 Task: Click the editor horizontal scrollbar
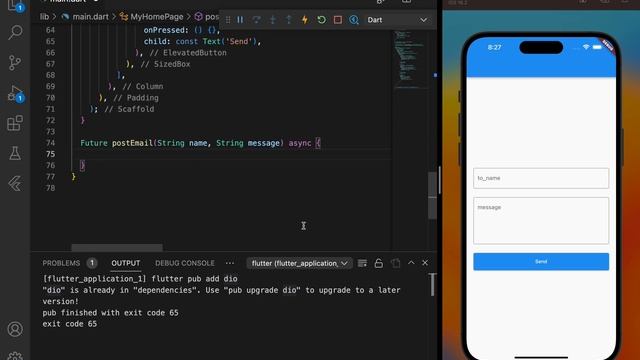coord(117,247)
